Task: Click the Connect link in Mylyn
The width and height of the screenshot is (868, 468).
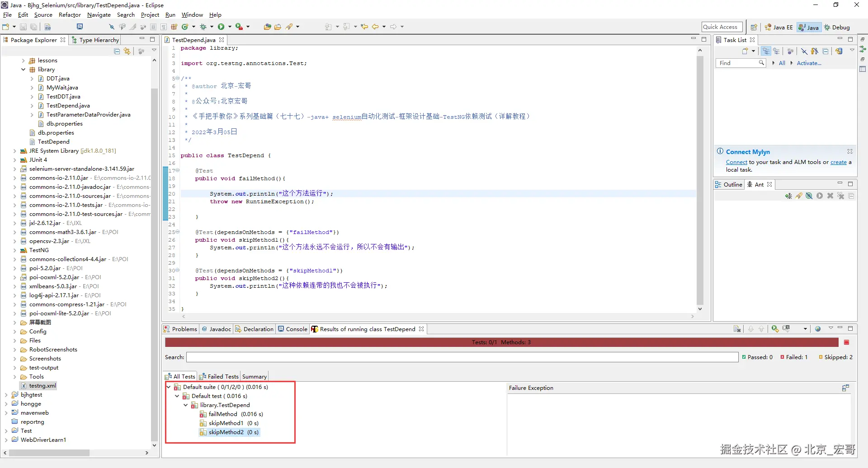Action: coord(736,162)
